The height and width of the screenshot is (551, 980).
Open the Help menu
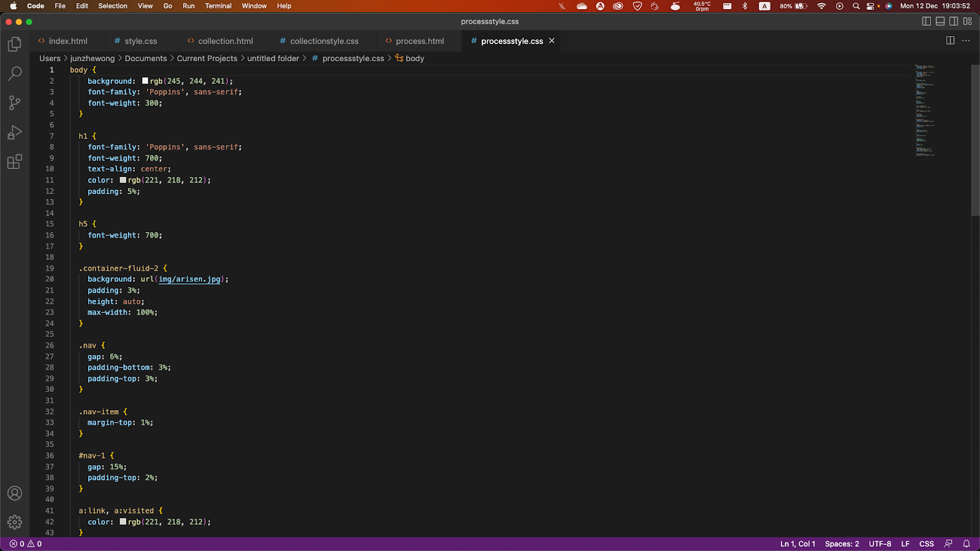[x=284, y=6]
